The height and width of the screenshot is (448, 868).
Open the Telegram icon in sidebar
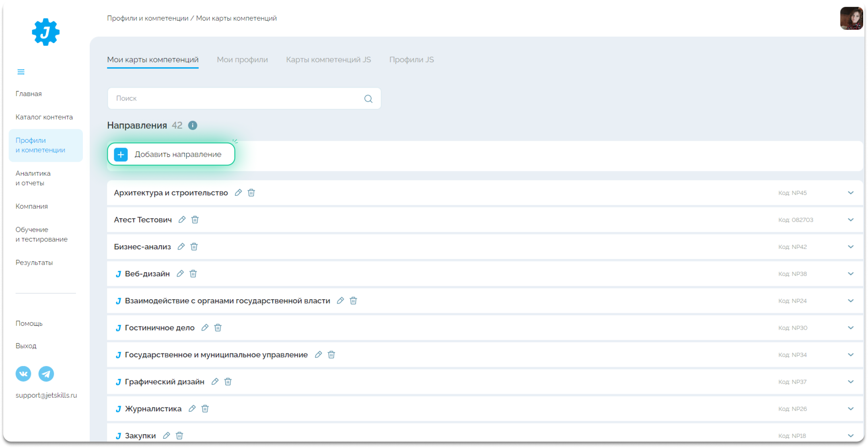pyautogui.click(x=46, y=374)
